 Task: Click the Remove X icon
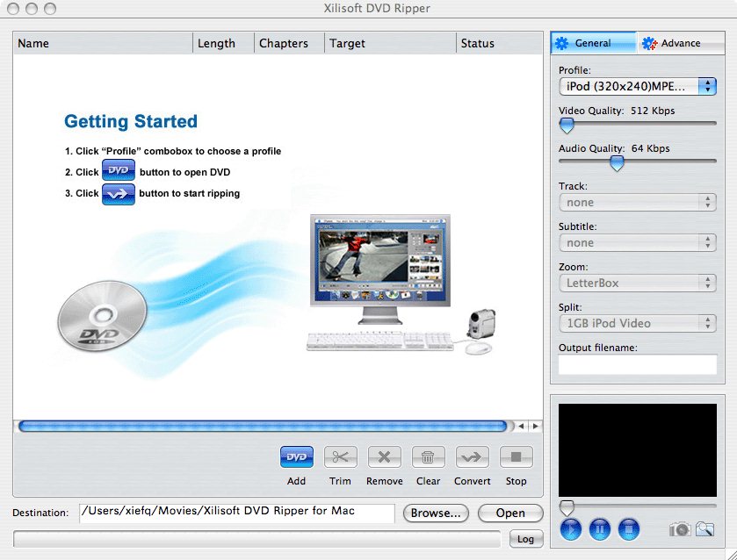(384, 457)
